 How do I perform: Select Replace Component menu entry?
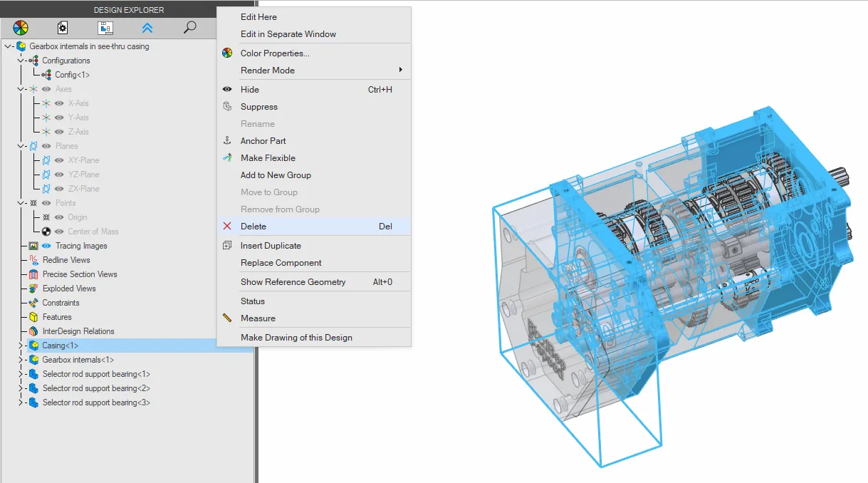314,263
